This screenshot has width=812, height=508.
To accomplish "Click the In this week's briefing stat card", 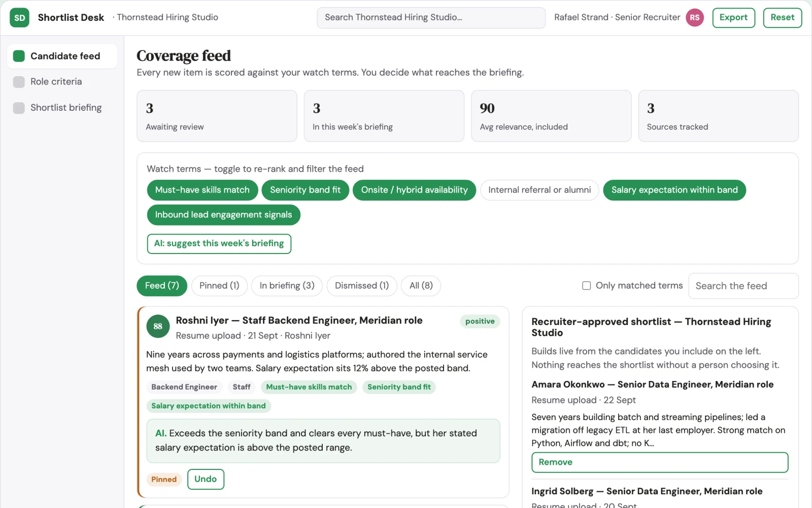I will tap(384, 116).
